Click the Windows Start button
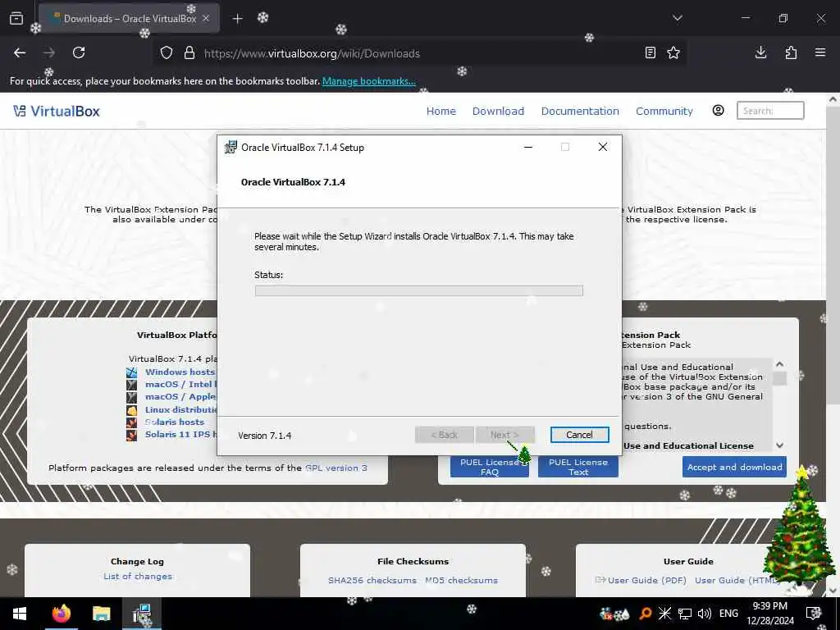Image resolution: width=840 pixels, height=630 pixels. pyautogui.click(x=20, y=614)
